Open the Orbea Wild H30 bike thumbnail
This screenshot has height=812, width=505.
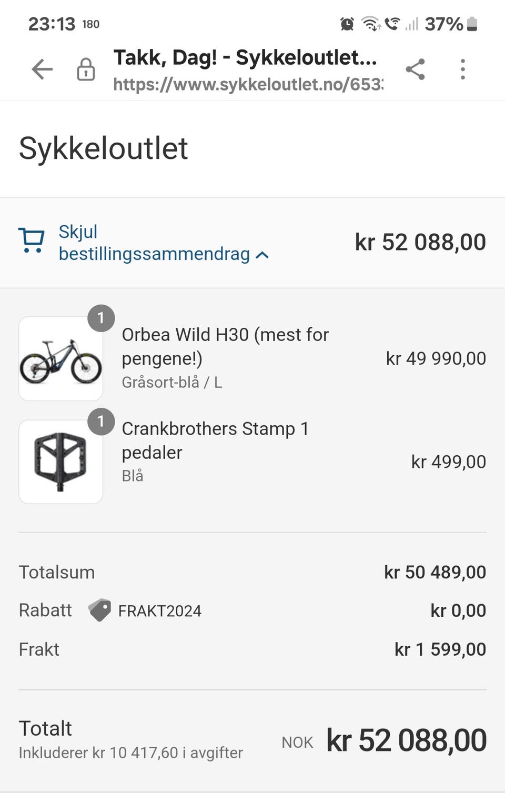coord(60,359)
